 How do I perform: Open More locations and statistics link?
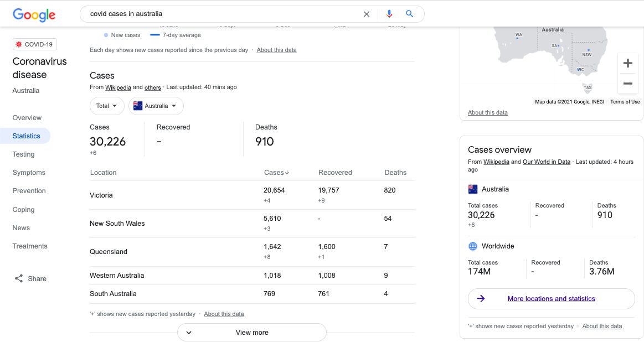tap(551, 298)
